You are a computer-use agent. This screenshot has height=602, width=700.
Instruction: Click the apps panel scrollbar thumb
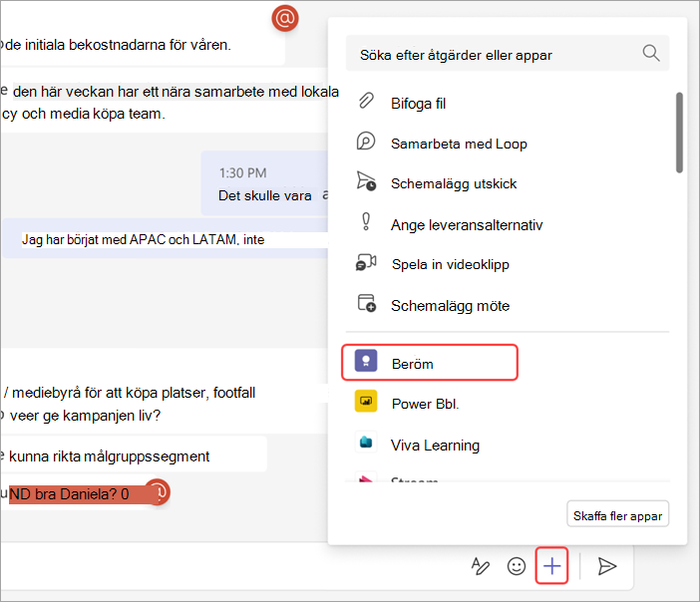(x=679, y=133)
